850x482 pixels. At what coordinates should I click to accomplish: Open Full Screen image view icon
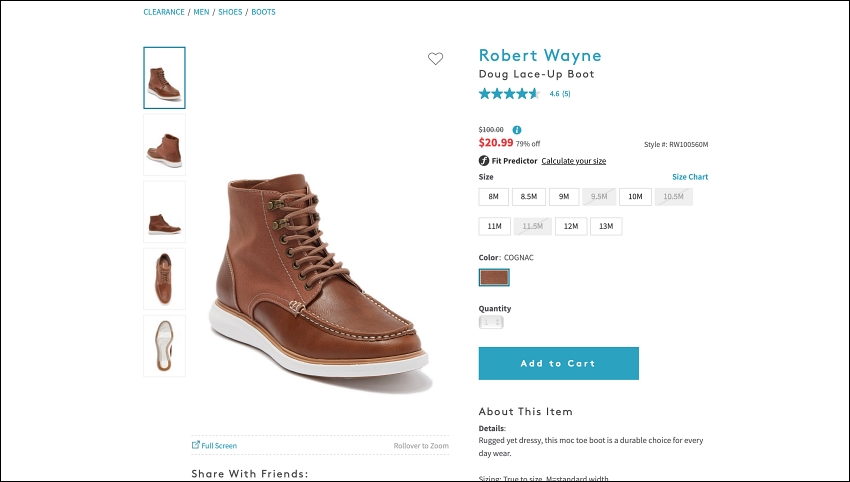coord(196,445)
